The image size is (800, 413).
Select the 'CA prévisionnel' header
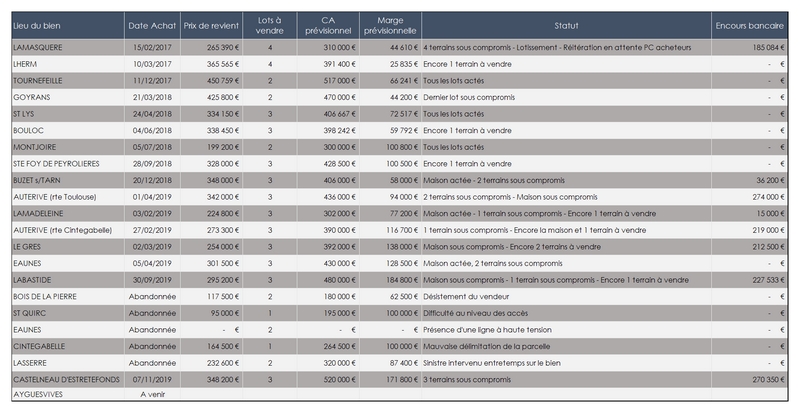[x=328, y=26]
